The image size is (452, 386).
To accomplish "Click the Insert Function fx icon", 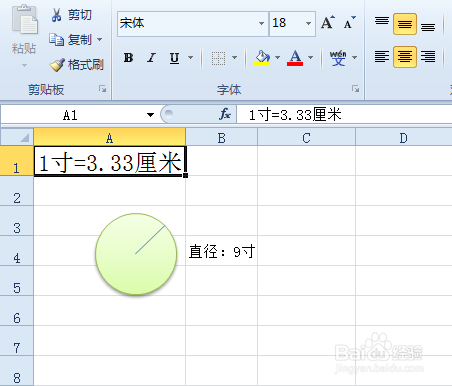I will tap(225, 114).
